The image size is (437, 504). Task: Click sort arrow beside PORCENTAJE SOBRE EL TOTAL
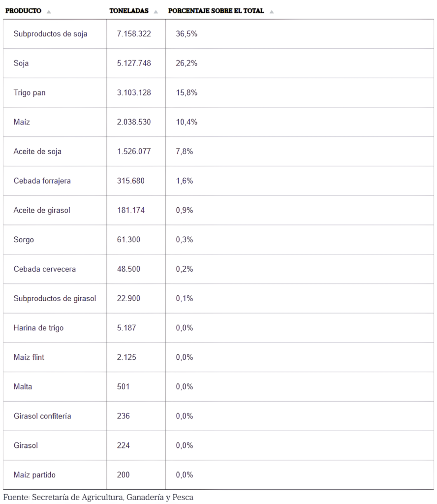click(x=272, y=11)
